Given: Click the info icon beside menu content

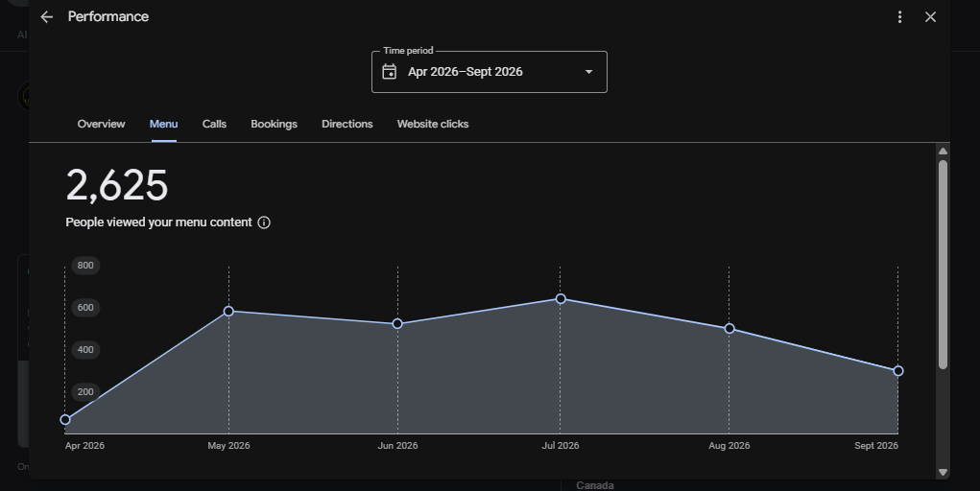Looking at the screenshot, I should coord(264,222).
